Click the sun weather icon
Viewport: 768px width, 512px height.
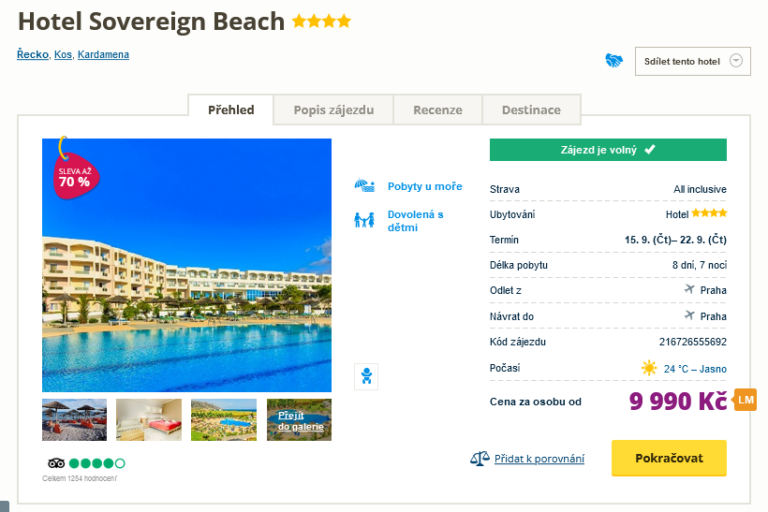(x=649, y=368)
